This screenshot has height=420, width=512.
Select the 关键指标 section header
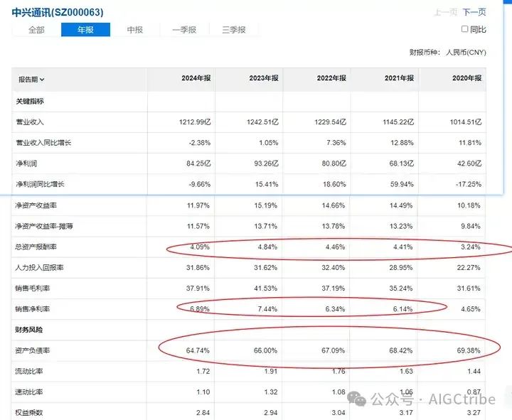pyautogui.click(x=30, y=102)
